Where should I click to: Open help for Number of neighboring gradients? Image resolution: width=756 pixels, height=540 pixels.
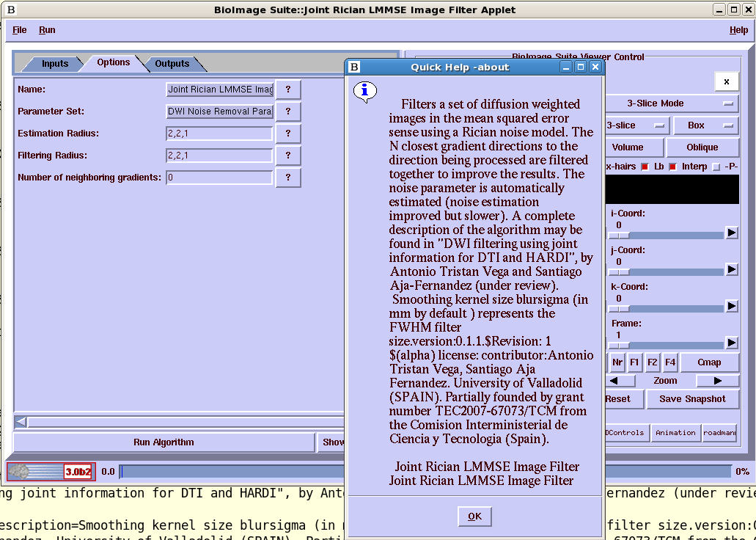[x=288, y=178]
